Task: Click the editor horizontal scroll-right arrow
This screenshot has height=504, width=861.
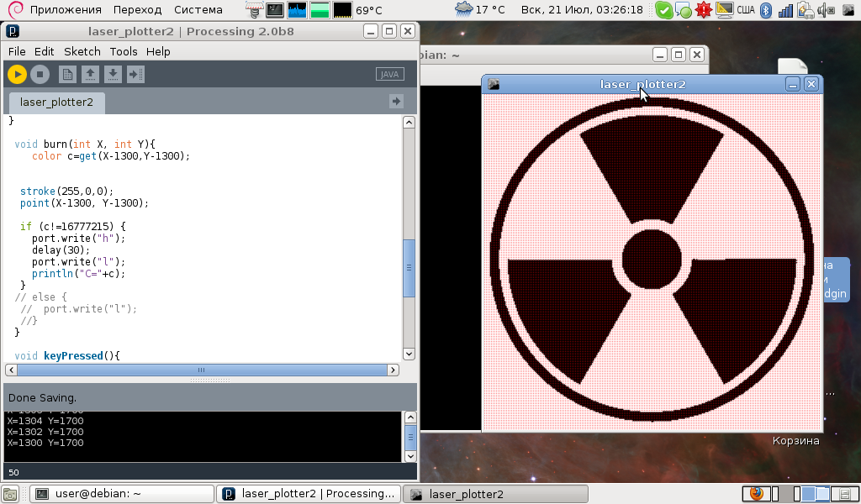Action: (393, 370)
